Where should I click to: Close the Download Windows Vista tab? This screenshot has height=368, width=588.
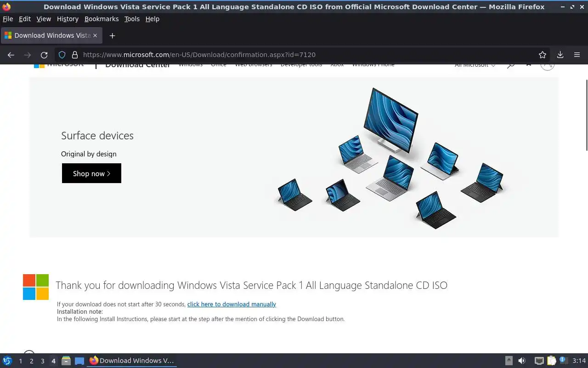pyautogui.click(x=95, y=35)
